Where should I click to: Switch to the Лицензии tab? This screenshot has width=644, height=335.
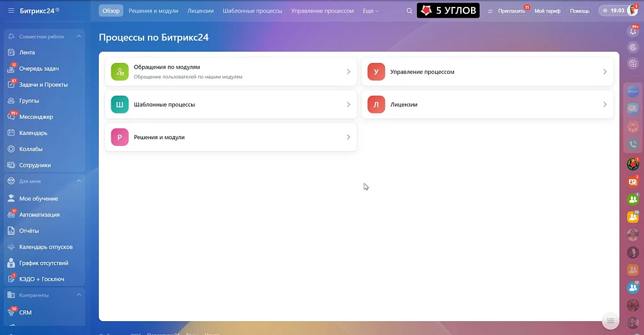pyautogui.click(x=201, y=11)
